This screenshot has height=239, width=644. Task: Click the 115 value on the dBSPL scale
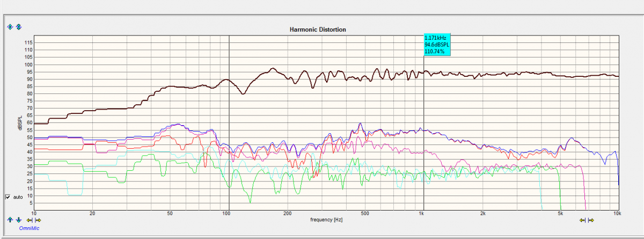tap(28, 42)
